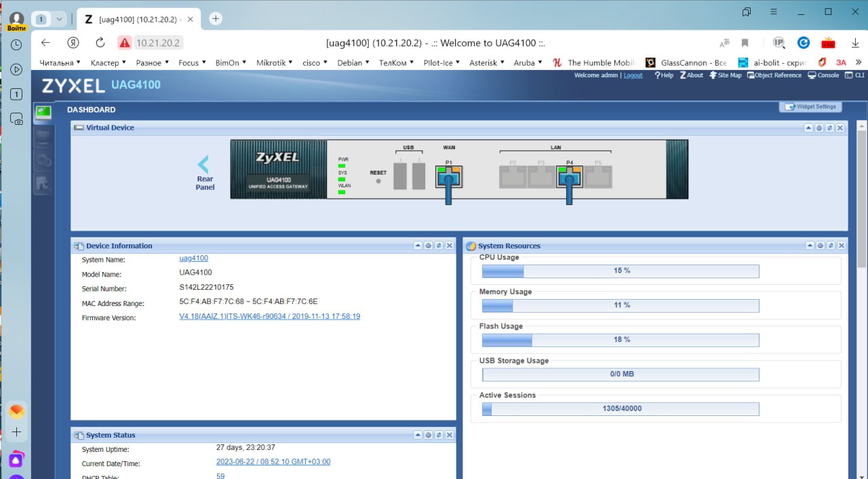Expand the tab groups dropdown arrow

(59, 18)
